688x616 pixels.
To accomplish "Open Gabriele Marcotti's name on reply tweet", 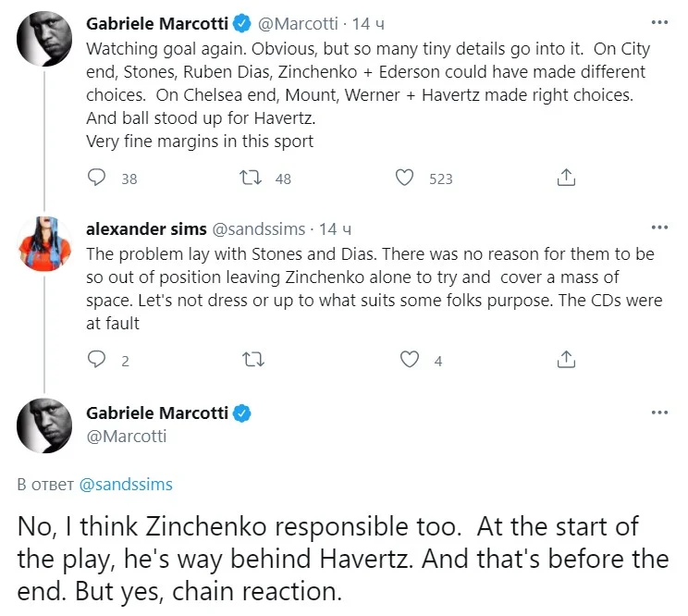I will pyautogui.click(x=158, y=413).
